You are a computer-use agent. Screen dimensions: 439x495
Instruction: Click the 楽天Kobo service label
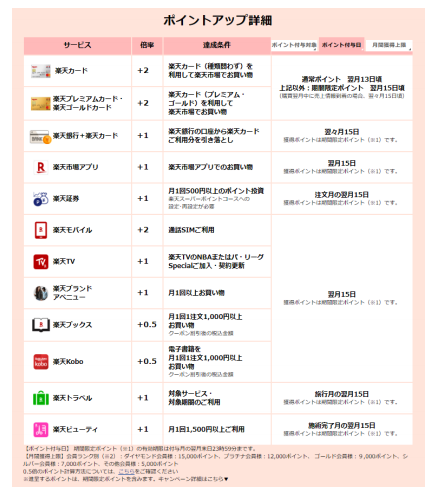pos(68,362)
